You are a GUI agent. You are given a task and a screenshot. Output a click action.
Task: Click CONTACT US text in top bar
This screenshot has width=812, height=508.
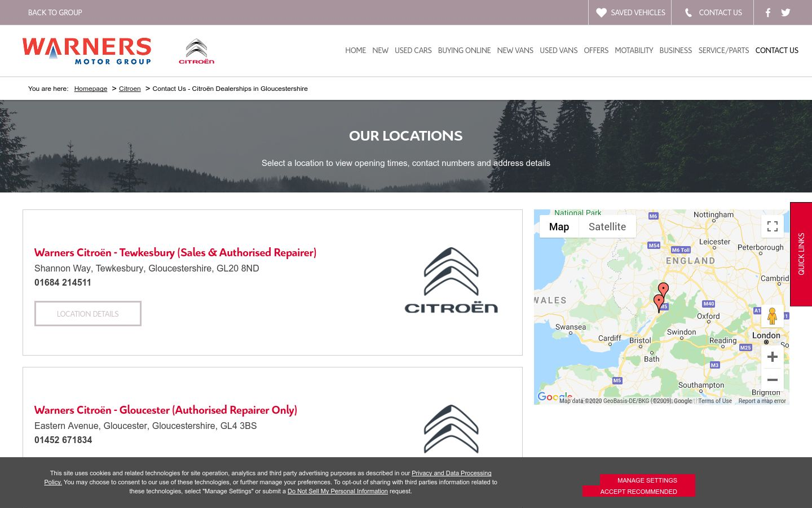tap(720, 12)
